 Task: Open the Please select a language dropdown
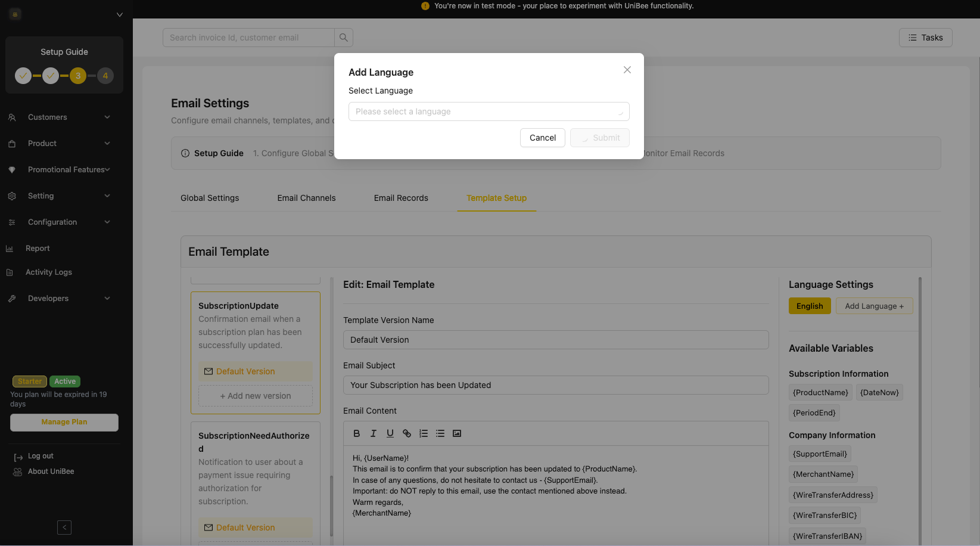(x=489, y=111)
